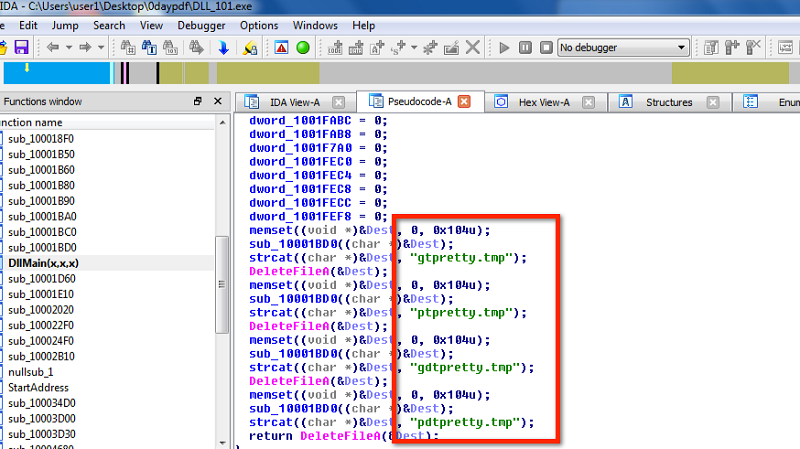Open the dropdown arrow beside the back button
The width and height of the screenshot is (800, 449).
pyautogui.click(x=67, y=47)
